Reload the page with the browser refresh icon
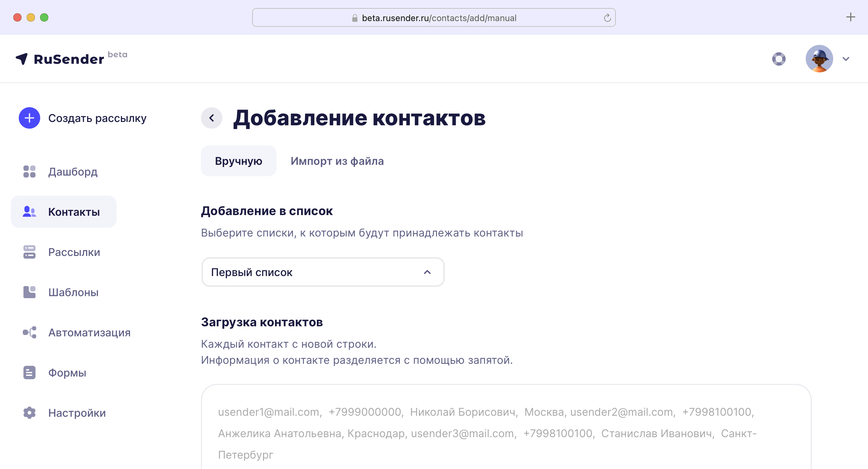 point(607,18)
